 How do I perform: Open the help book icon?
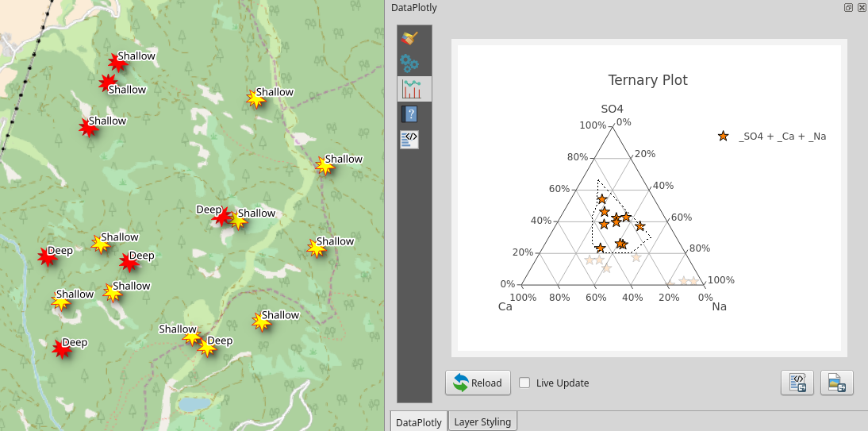click(409, 114)
